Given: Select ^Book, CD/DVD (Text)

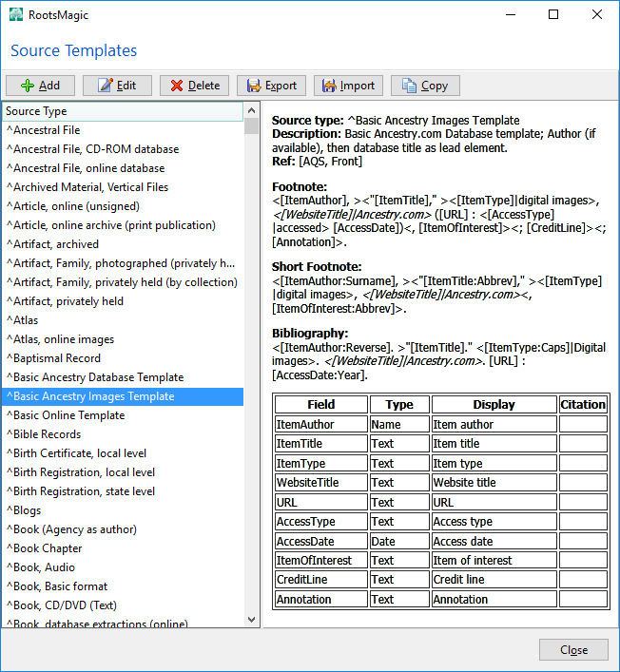Looking at the screenshot, I should [123, 605].
